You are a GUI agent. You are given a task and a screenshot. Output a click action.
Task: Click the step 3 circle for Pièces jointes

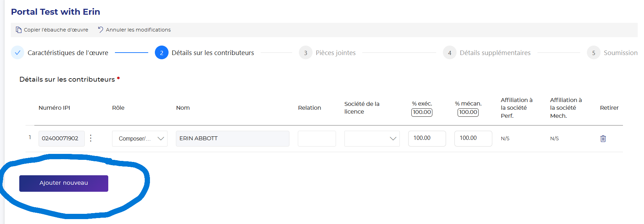(x=306, y=53)
